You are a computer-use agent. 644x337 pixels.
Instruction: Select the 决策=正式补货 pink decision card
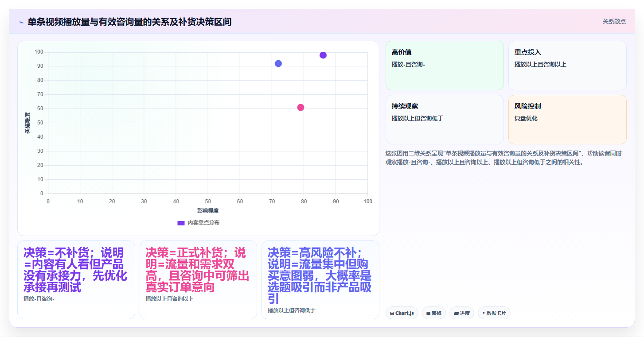[198, 280]
